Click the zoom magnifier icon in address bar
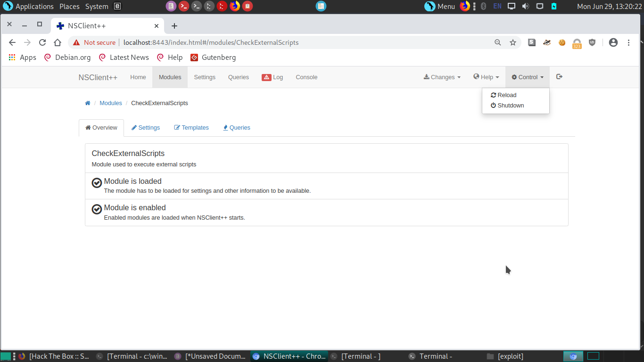The image size is (644, 362). [x=498, y=42]
